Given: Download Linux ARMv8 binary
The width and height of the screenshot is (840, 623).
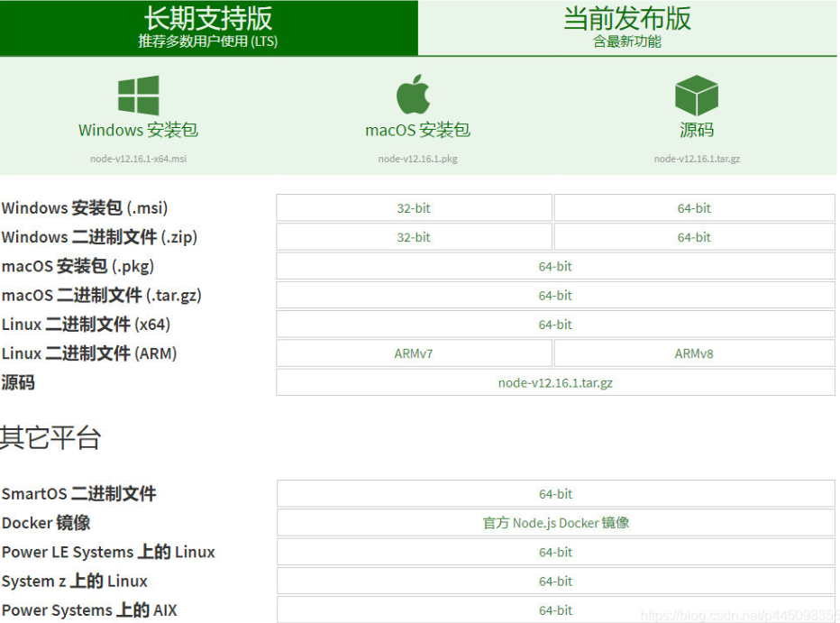Looking at the screenshot, I should pyautogui.click(x=694, y=353).
